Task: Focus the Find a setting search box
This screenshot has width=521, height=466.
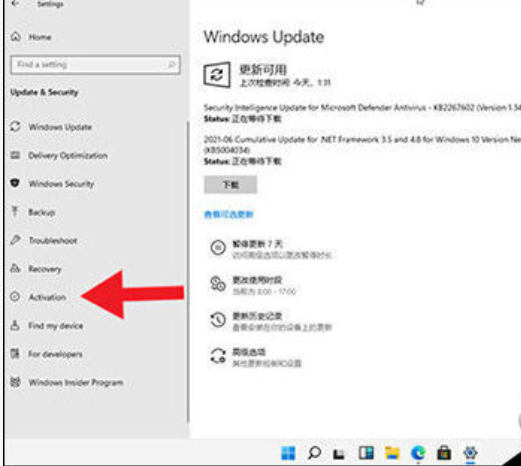Action: coord(96,64)
